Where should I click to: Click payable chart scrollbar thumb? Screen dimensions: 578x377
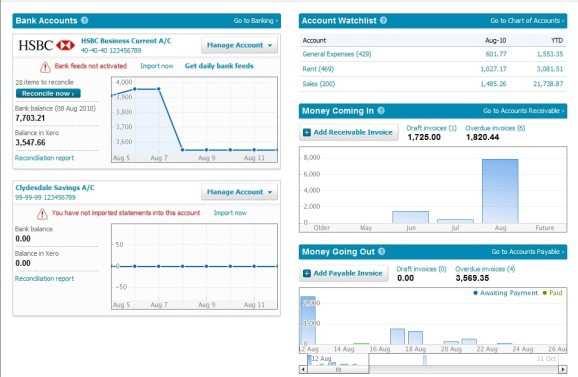pyautogui.click(x=338, y=369)
